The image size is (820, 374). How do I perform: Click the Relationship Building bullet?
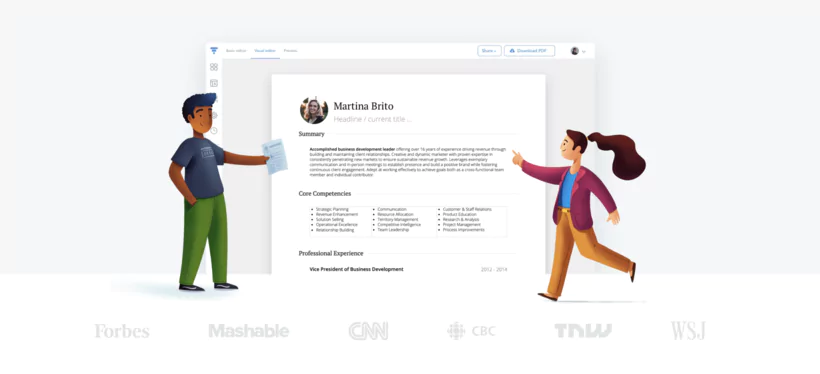(x=335, y=230)
